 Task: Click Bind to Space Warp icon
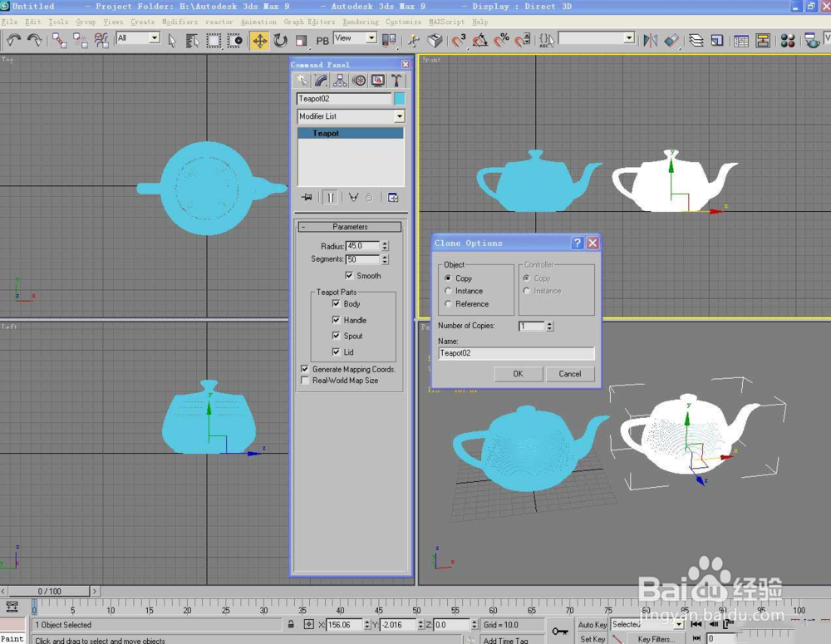click(101, 40)
